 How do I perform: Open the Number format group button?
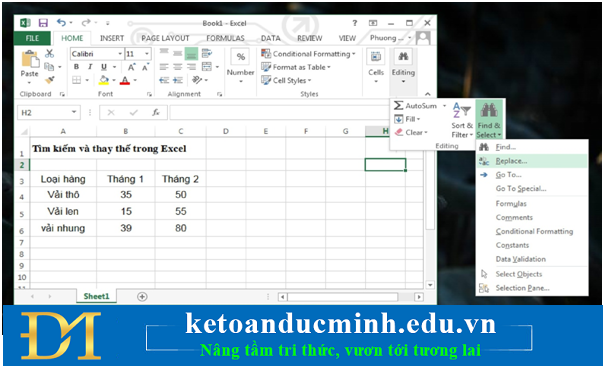[x=240, y=66]
